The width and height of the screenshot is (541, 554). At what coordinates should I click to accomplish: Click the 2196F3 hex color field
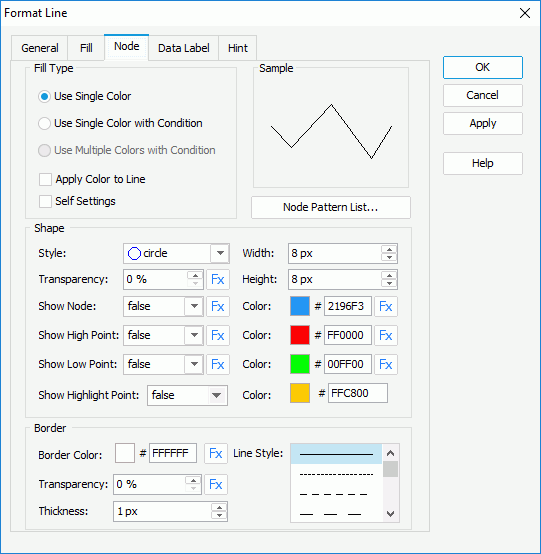click(x=348, y=306)
